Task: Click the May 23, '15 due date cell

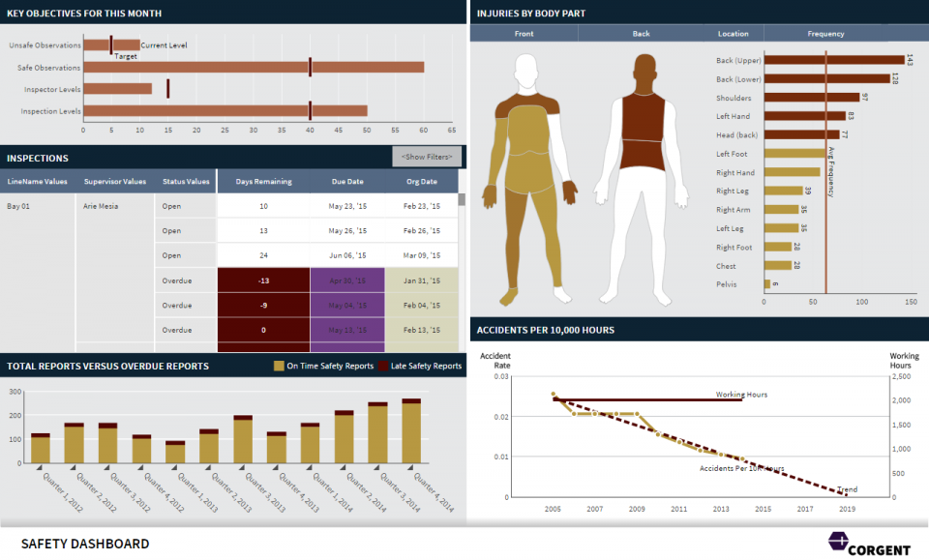Action: coord(347,206)
